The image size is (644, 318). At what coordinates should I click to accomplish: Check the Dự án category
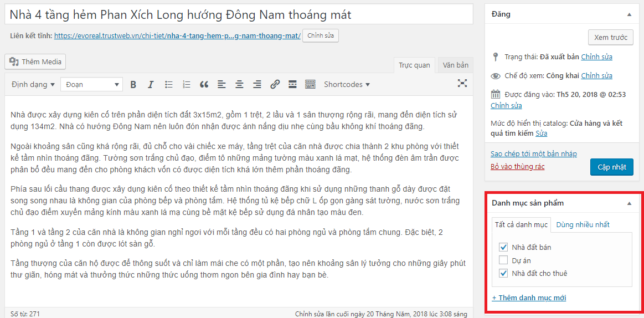[503, 260]
